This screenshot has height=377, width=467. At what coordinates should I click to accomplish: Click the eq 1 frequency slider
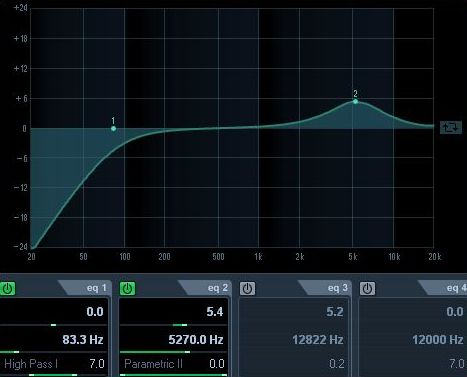53,352
